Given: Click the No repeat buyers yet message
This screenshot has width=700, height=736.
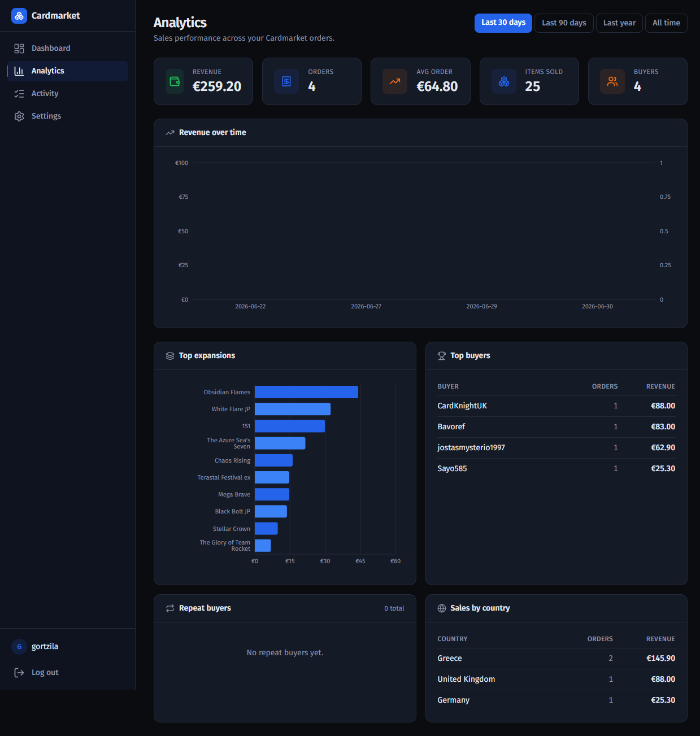Looking at the screenshot, I should point(285,653).
